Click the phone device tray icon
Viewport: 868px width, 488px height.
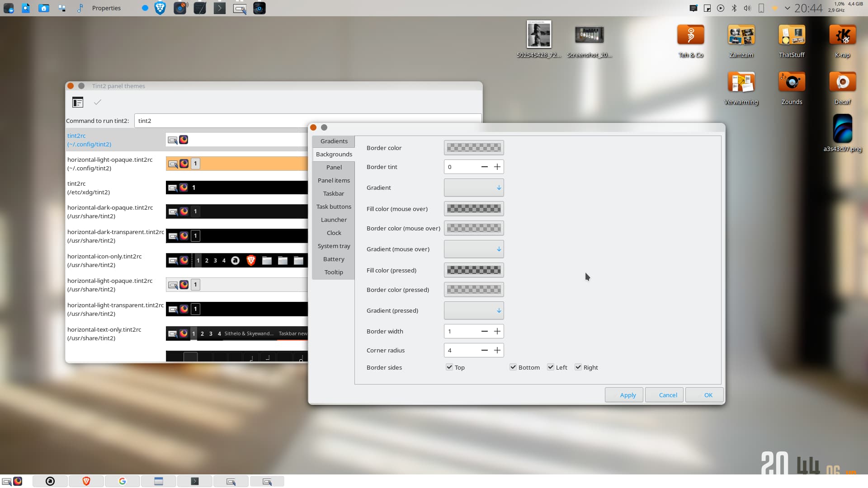[x=761, y=8]
